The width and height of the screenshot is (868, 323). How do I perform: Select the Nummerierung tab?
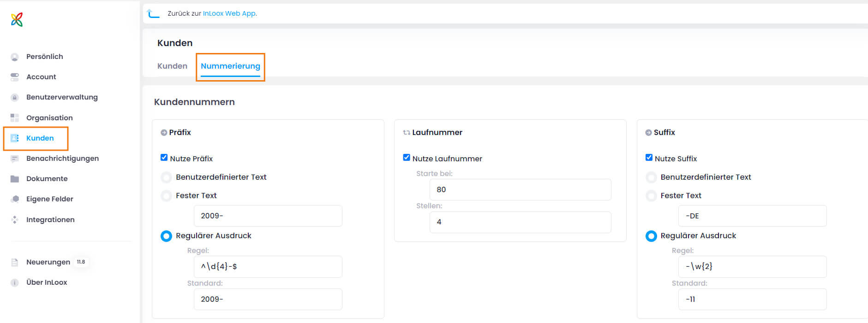click(230, 66)
